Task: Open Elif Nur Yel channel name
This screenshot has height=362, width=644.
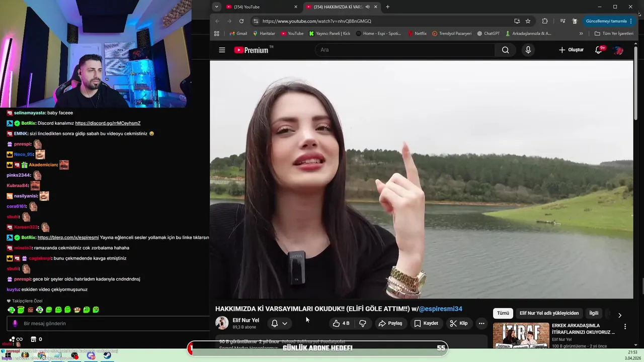Action: coord(246,320)
